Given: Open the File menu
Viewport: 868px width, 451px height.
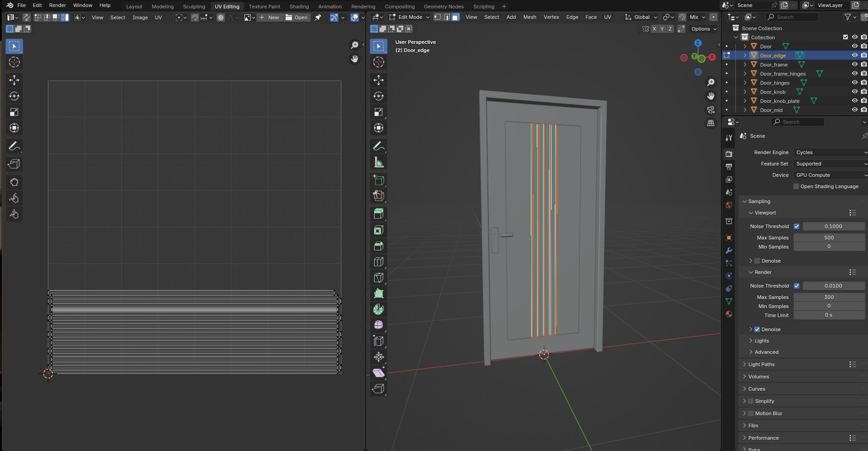Looking at the screenshot, I should coord(21,5).
